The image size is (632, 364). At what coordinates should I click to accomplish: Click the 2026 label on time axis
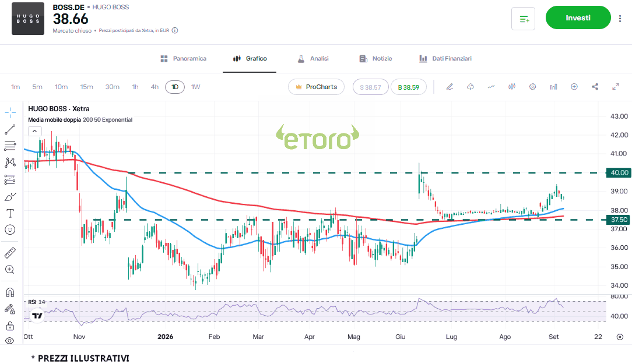(165, 337)
